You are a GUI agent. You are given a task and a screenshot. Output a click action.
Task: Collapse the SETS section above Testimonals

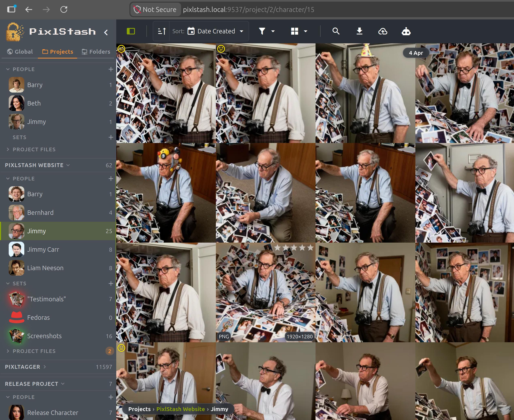(8, 283)
